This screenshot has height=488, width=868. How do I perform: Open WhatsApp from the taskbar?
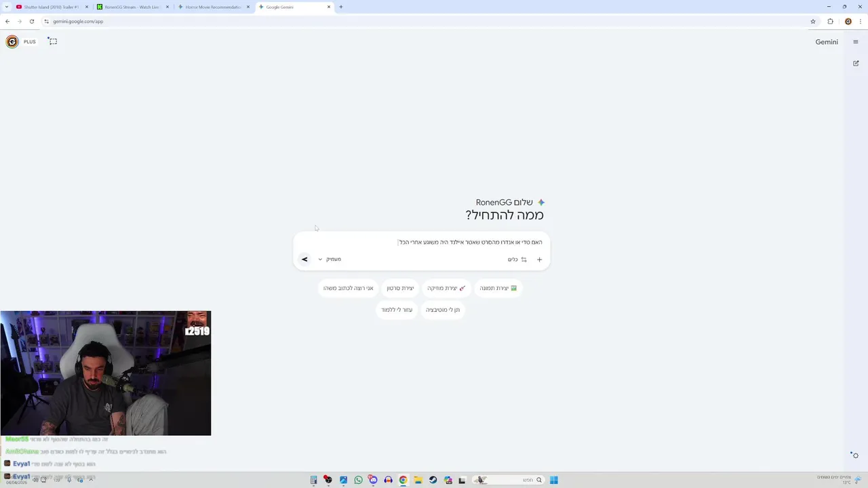point(358,480)
